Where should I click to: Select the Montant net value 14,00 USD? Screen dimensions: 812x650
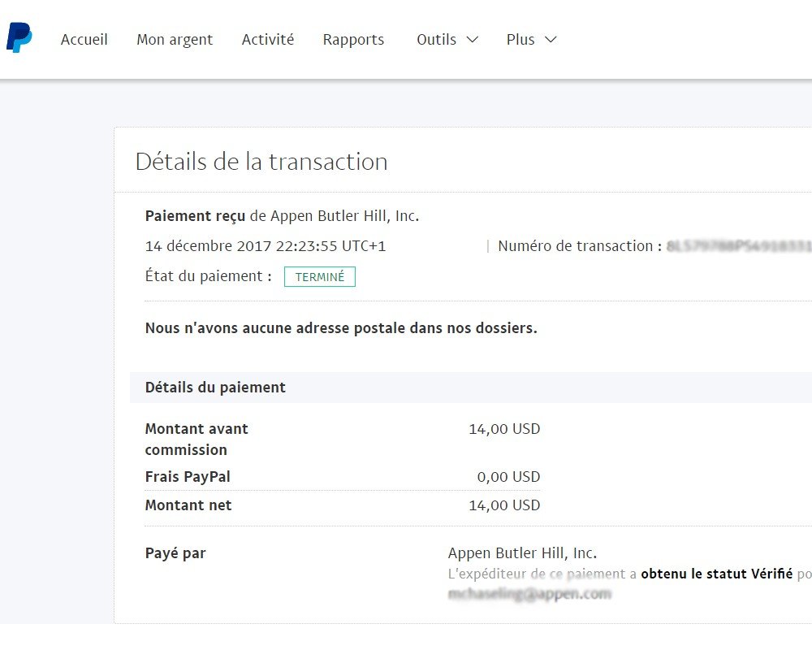[x=504, y=505]
